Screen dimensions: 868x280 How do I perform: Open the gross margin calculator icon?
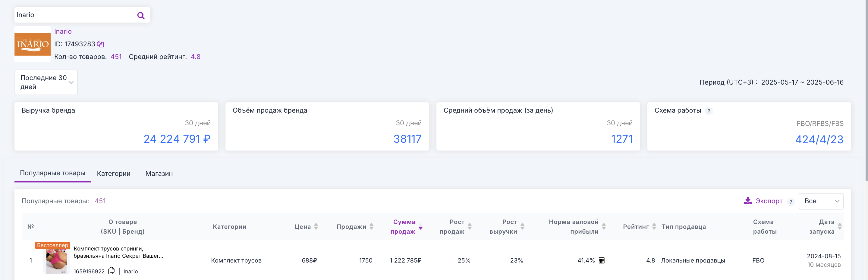pyautogui.click(x=602, y=260)
